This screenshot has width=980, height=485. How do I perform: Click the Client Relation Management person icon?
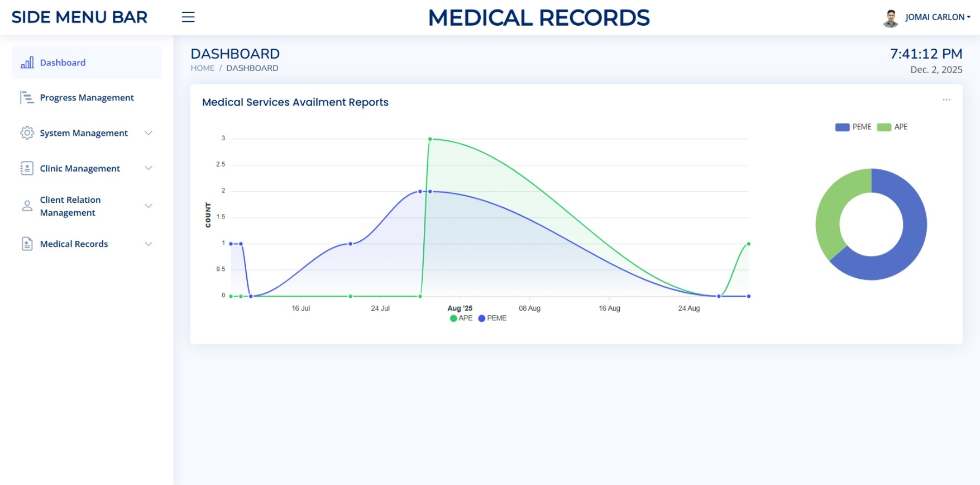pos(27,206)
